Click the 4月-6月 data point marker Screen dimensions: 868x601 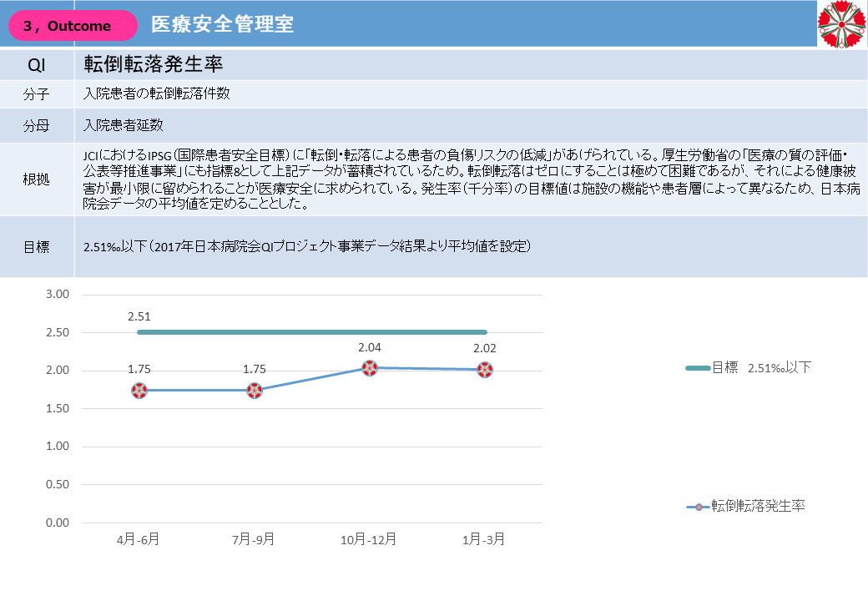click(x=139, y=391)
